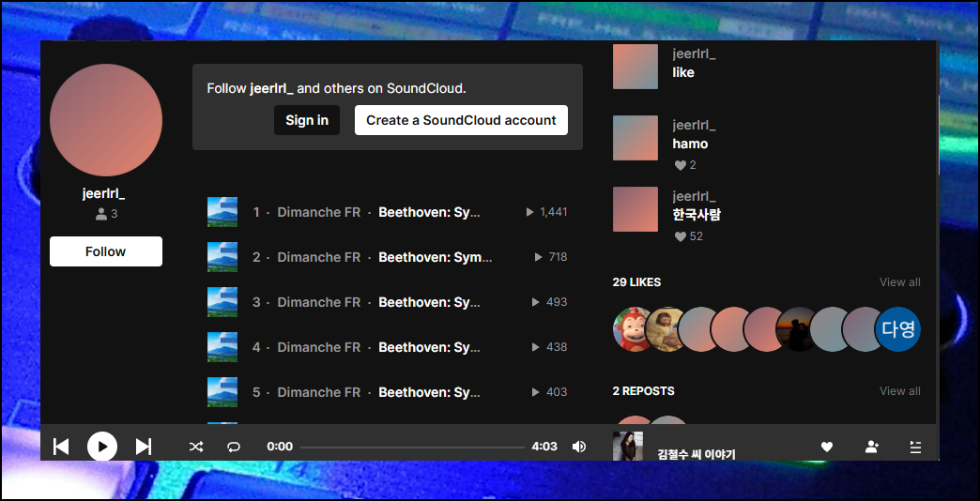
Task: Skip to the next track
Action: pyautogui.click(x=144, y=447)
